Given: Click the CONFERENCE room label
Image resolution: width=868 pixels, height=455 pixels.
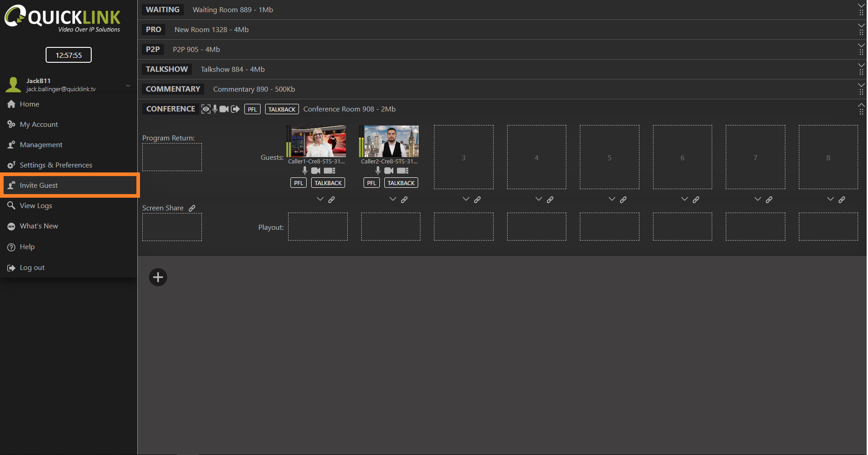Looking at the screenshot, I should (171, 109).
